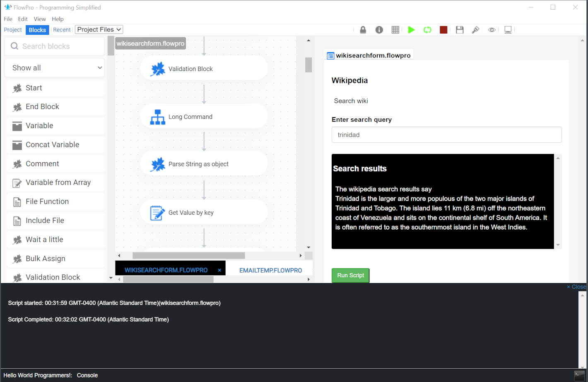Click the search magnifier icon in blocks panel
The width and height of the screenshot is (588, 382).
pyautogui.click(x=14, y=46)
